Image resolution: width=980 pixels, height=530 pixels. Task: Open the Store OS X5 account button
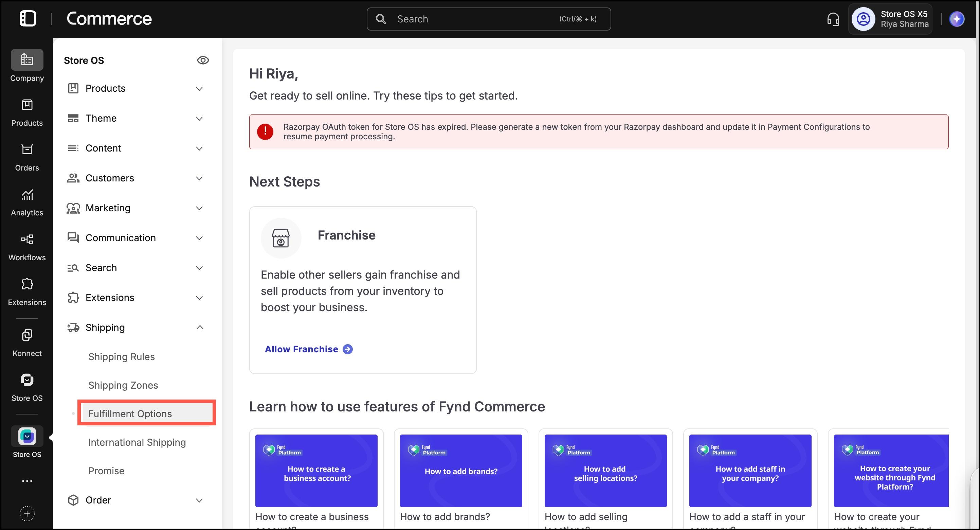click(x=890, y=19)
